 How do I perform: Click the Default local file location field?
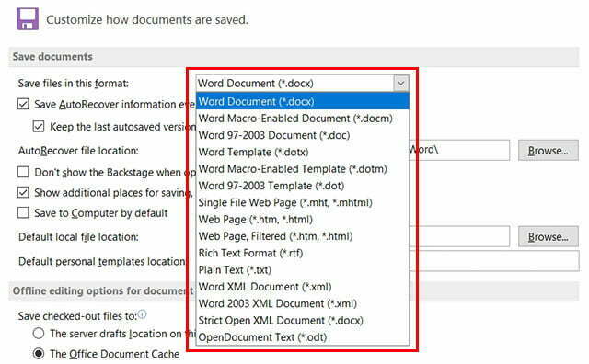tap(459, 236)
